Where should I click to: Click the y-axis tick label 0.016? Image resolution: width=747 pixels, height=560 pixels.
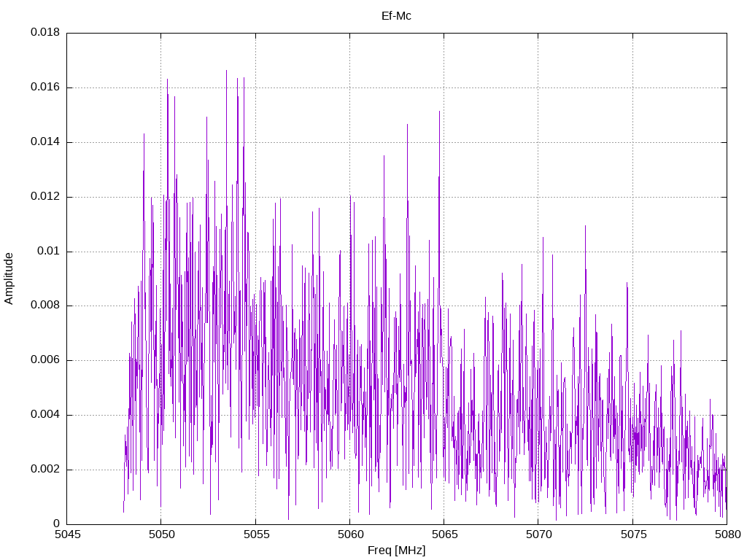(x=45, y=87)
